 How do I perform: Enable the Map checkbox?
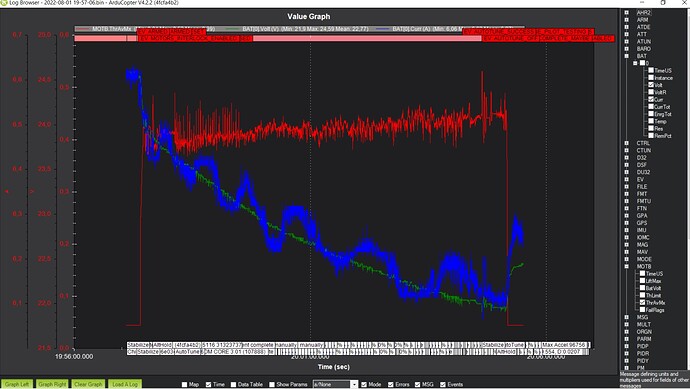pyautogui.click(x=185, y=385)
